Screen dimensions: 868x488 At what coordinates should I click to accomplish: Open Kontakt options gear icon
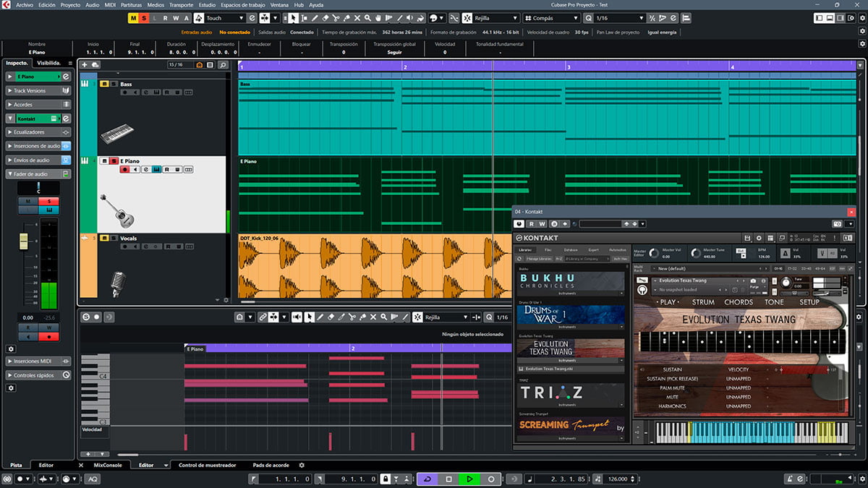pos(759,238)
